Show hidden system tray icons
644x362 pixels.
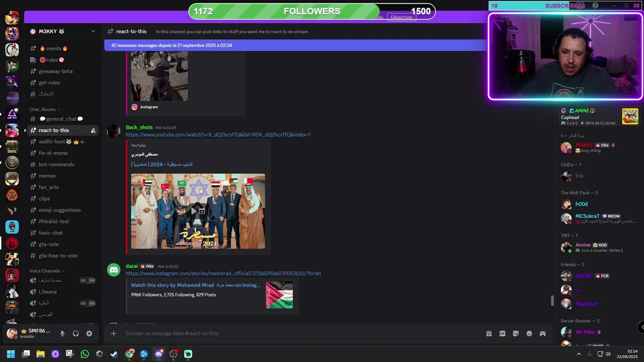(x=579, y=354)
